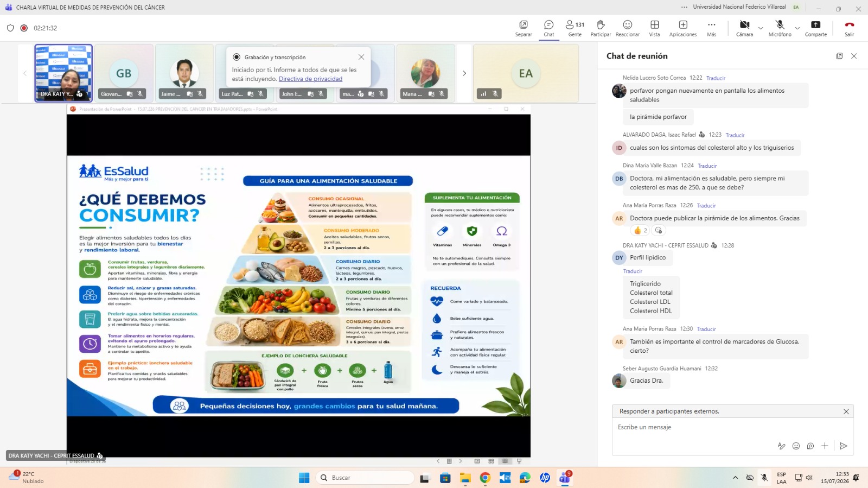Viewport: 868px width, 488px height.
Task: Send the chat message
Action: (x=843, y=446)
